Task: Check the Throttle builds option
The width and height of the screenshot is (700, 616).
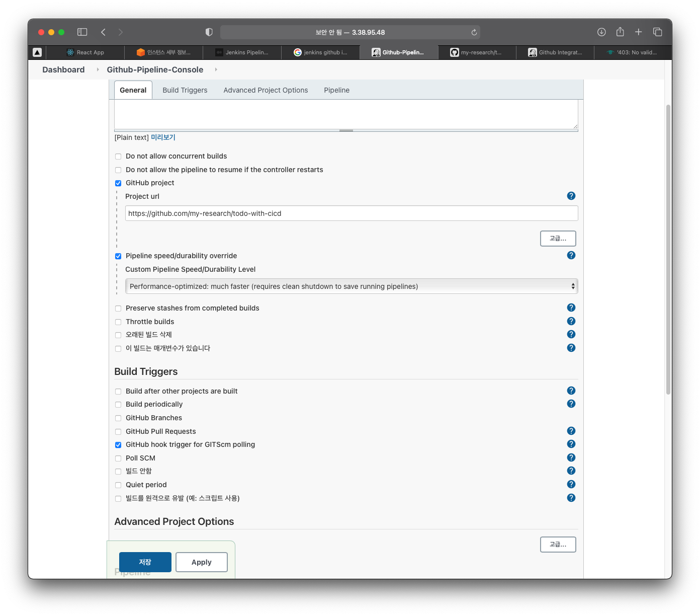Action: pyautogui.click(x=118, y=322)
